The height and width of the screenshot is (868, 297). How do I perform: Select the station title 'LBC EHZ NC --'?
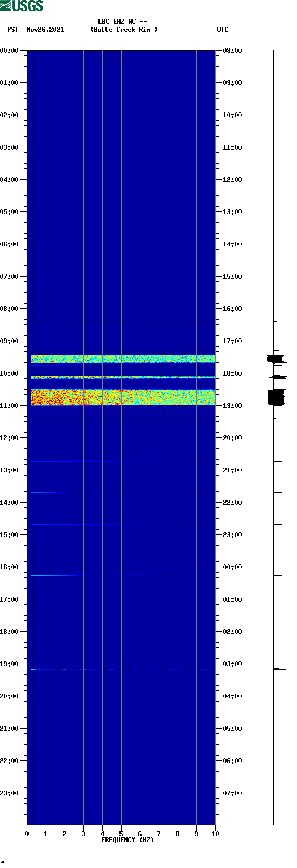122,22
